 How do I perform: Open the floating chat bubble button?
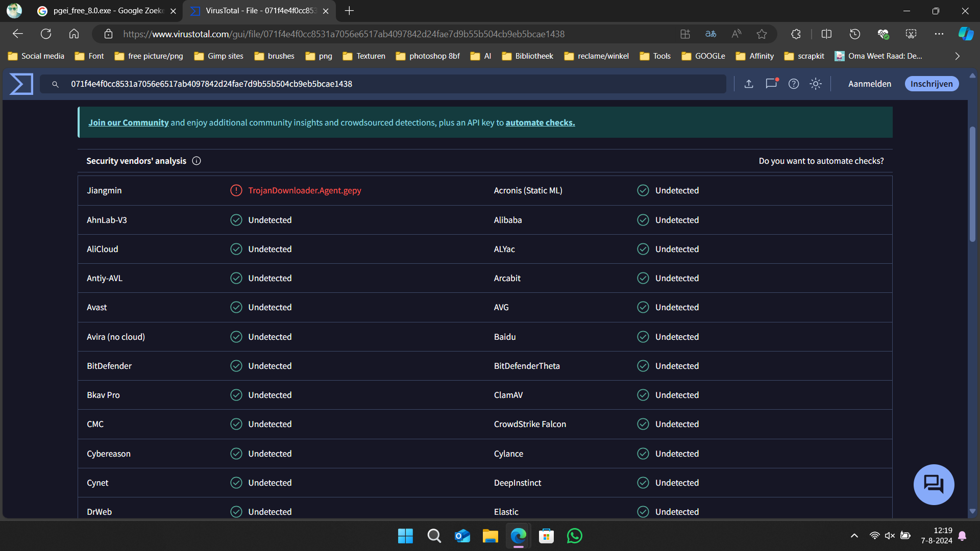point(934,484)
